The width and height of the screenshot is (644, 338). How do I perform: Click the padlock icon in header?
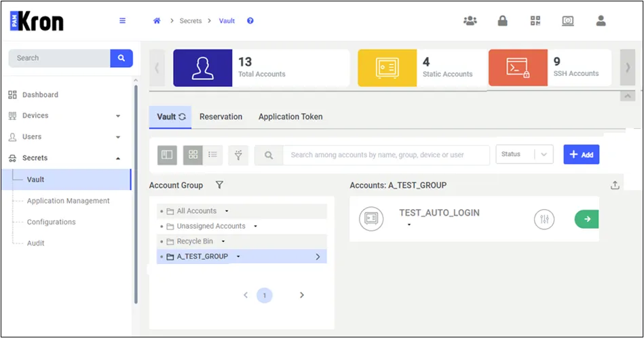[502, 20]
